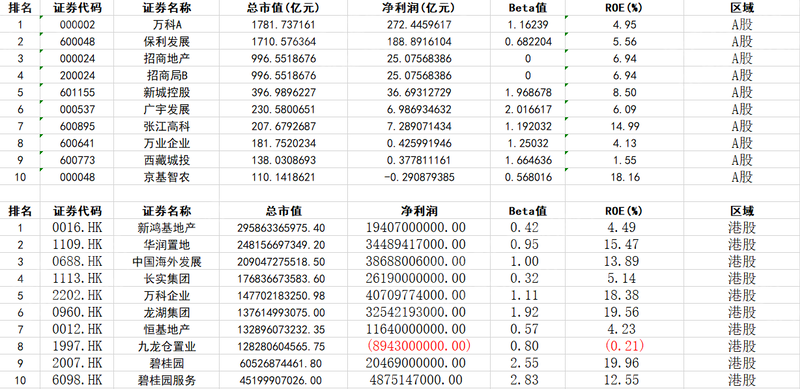Click the 张江高科 cell
Viewport: 800px width, 389px height.
(x=166, y=126)
